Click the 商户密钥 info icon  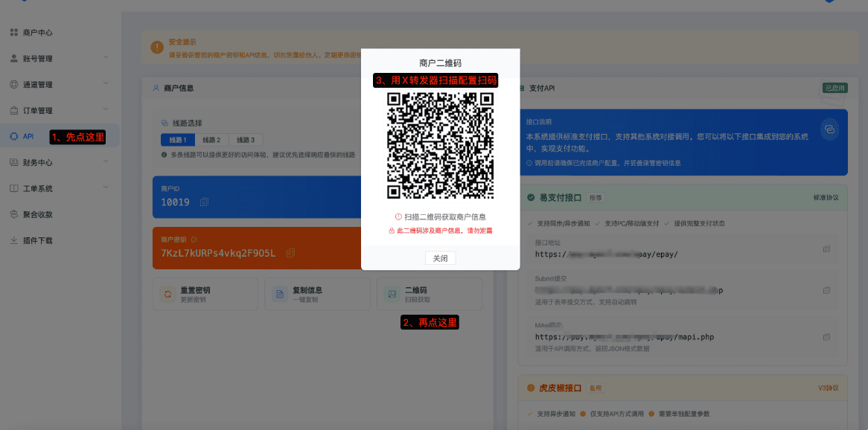pyautogui.click(x=194, y=240)
